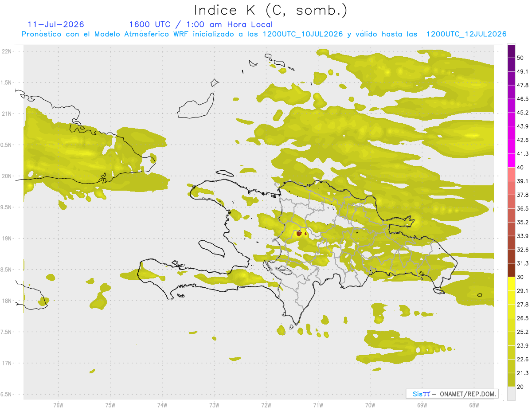Click the ONAMET/REP.DOM. credit box
The width and height of the screenshot is (532, 411).
pos(452,394)
